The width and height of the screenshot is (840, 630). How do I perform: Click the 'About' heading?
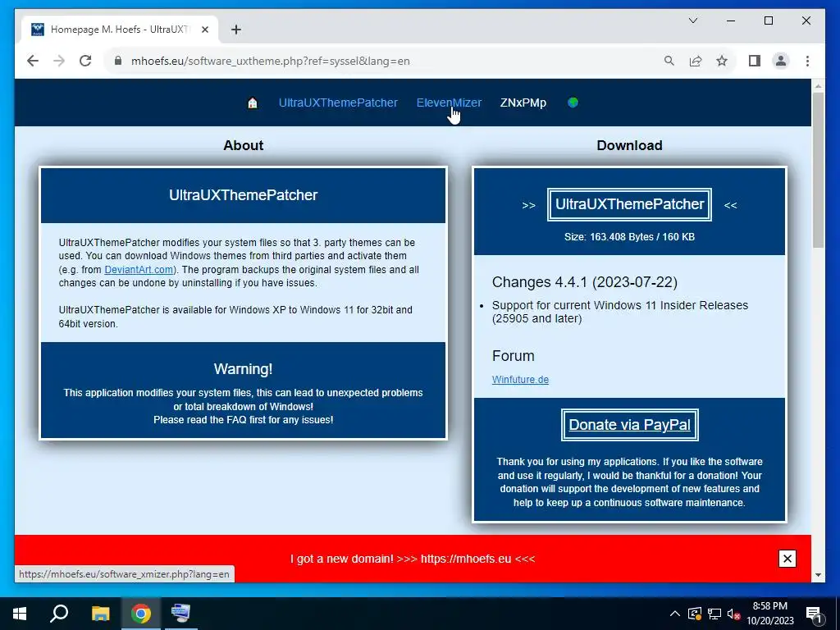[243, 145]
